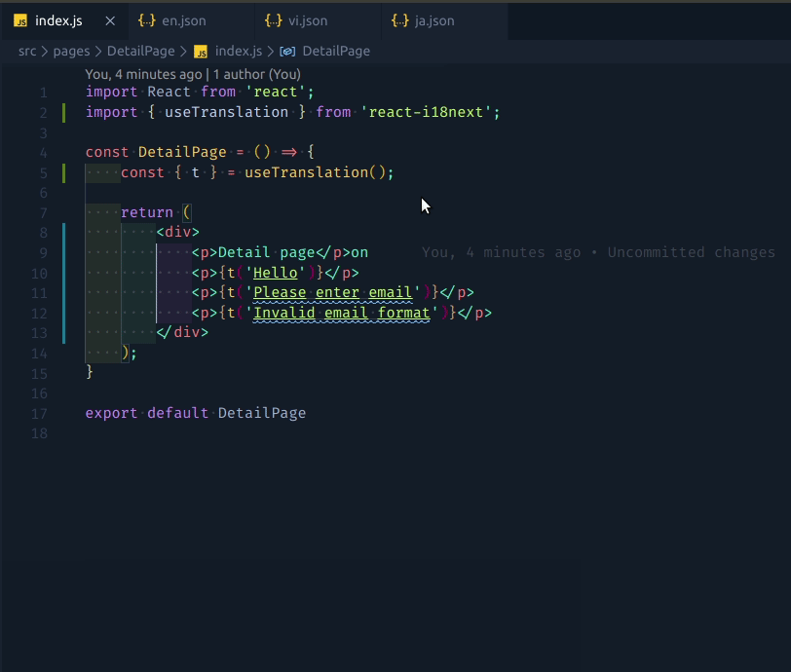The image size is (791, 672).
Task: Click the "1 author (You)" code lens
Action: point(257,74)
